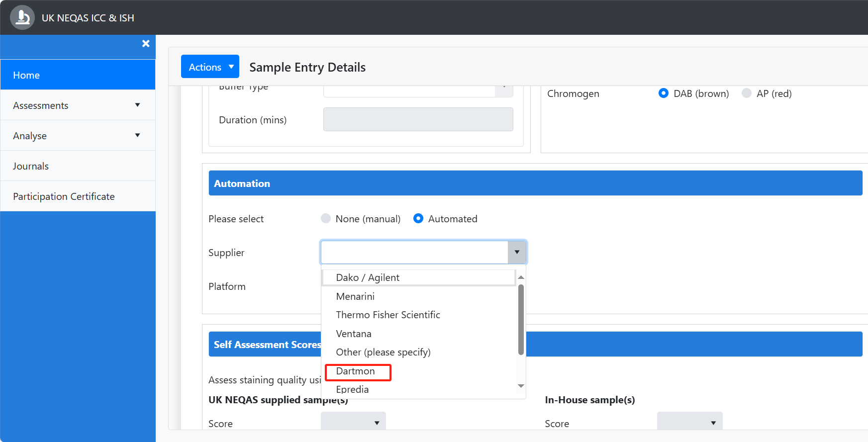Select DAB (brown) chromogen
Viewport: 868px width, 442px height.
coord(663,93)
